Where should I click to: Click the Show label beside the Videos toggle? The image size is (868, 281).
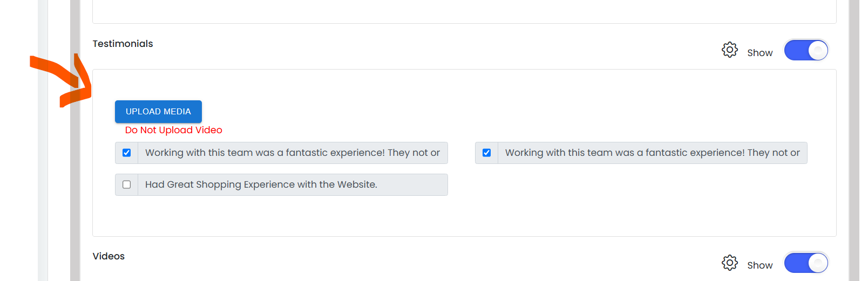pos(760,265)
